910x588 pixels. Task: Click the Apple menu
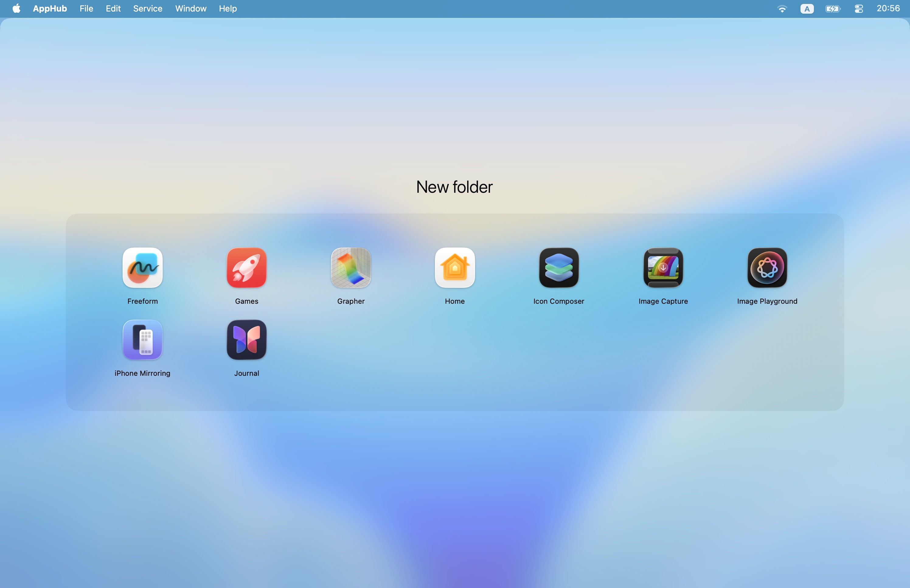(16, 9)
